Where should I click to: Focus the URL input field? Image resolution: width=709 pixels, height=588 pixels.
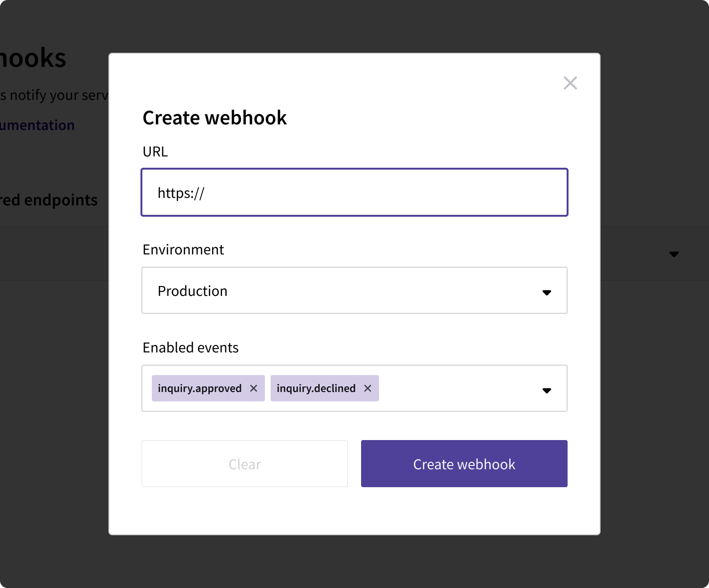(x=354, y=192)
